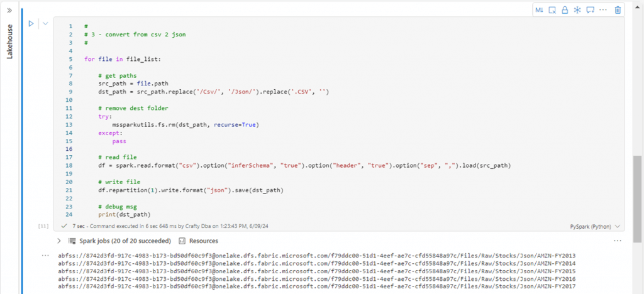
Task: Expand the Lakehouse side panel
Action: [9, 10]
